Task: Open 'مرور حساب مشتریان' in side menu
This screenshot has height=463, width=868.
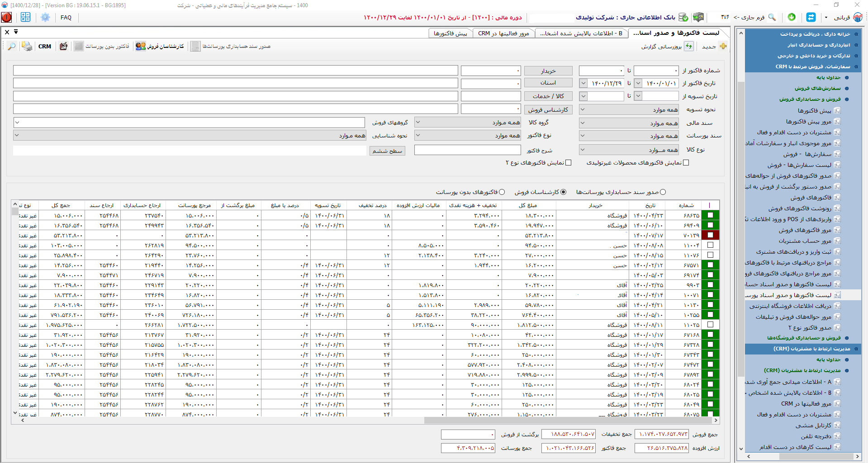Action: pos(805,241)
